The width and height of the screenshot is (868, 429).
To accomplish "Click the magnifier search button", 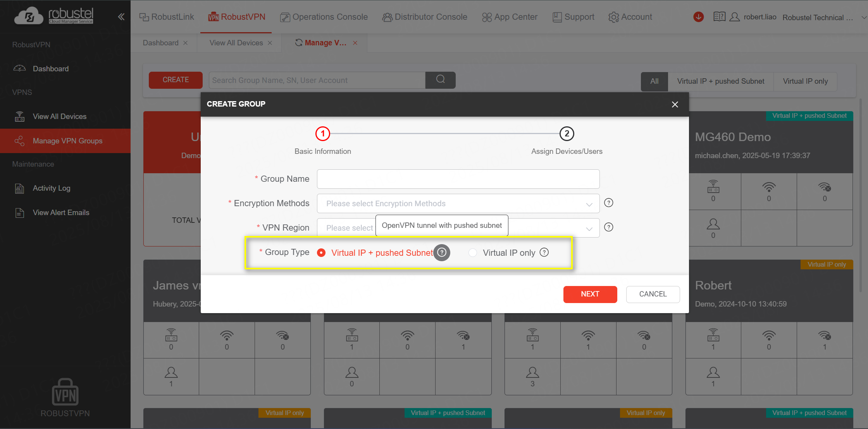I will click(x=440, y=80).
